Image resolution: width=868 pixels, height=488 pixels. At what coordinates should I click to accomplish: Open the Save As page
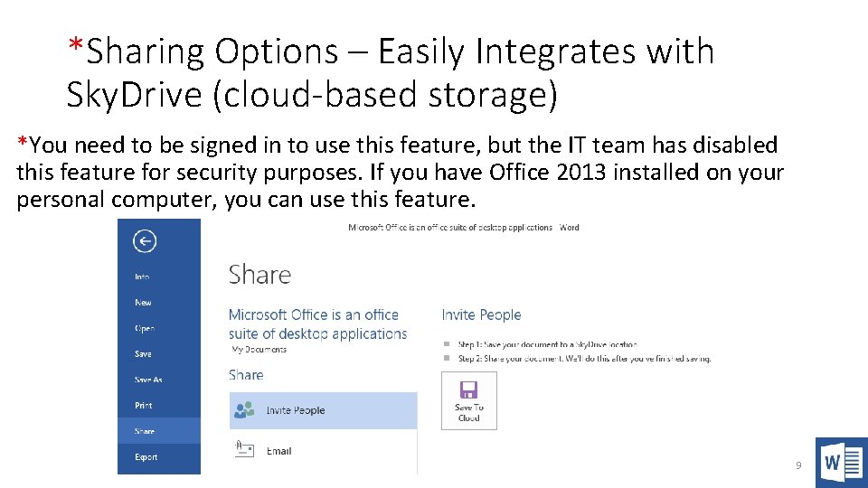148,380
